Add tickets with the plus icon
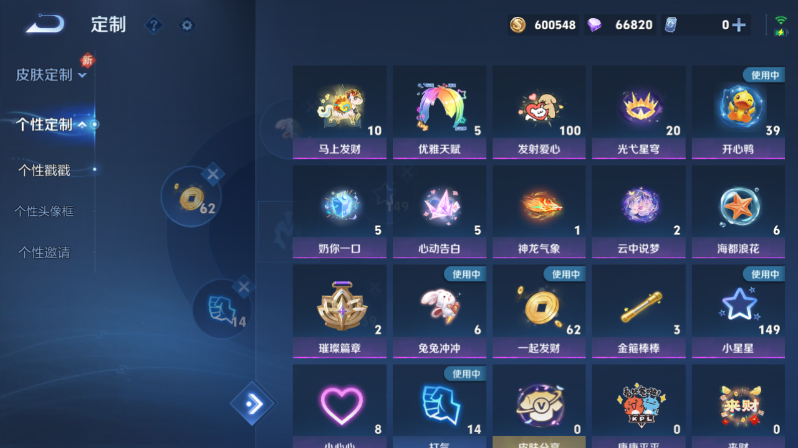 pyautogui.click(x=739, y=25)
